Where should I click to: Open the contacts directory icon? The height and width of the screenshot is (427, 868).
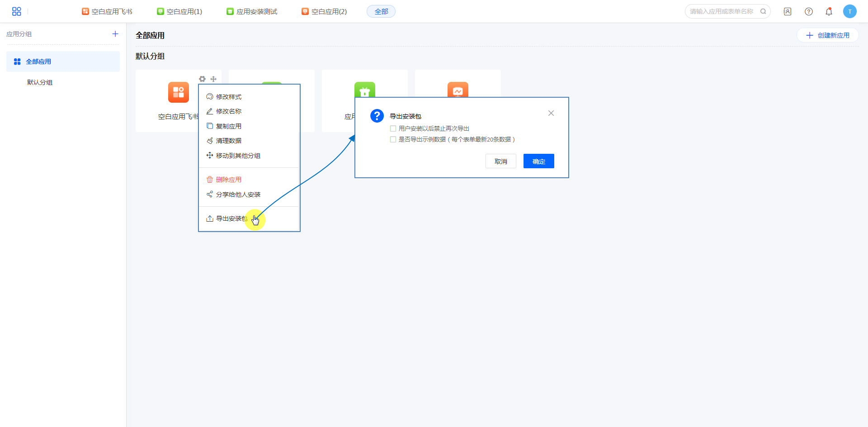[788, 12]
